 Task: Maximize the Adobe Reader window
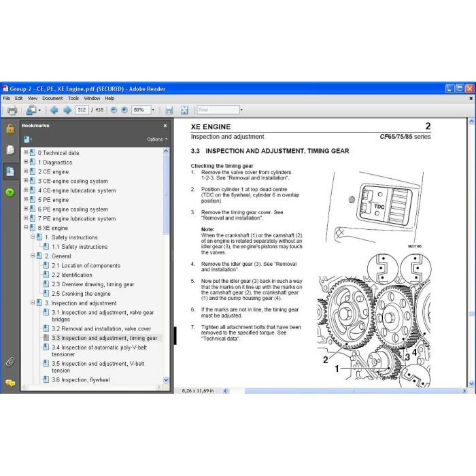click(460, 89)
